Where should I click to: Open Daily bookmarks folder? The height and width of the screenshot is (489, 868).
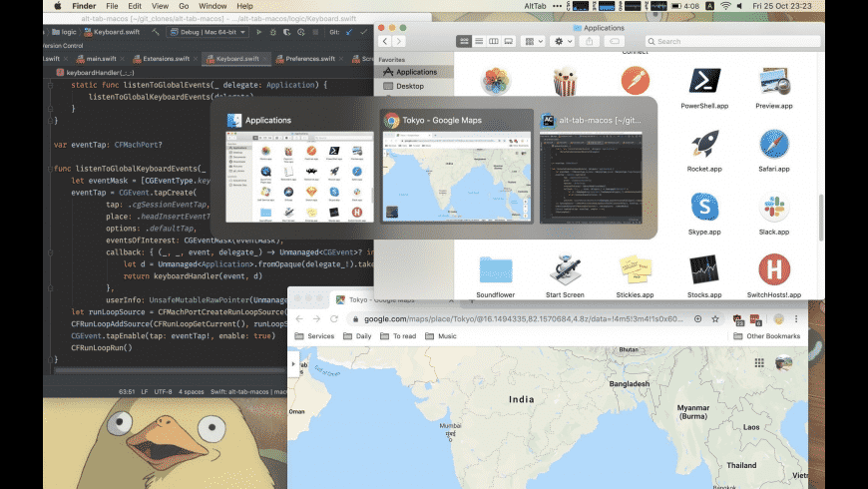[357, 336]
